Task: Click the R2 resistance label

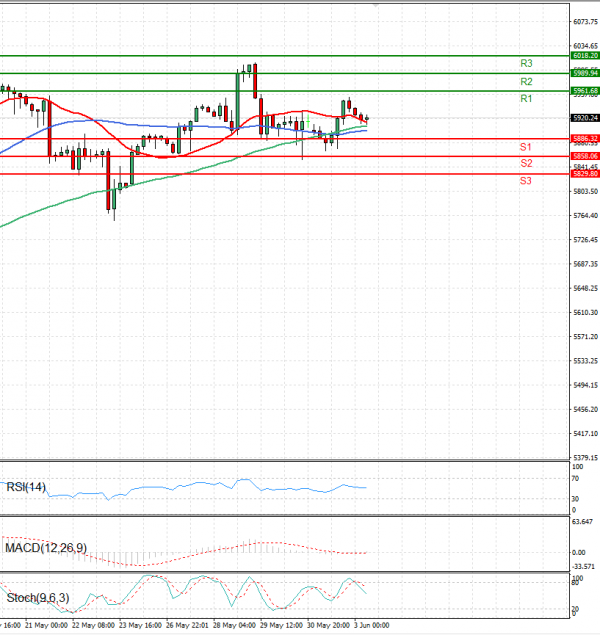Action: tap(526, 81)
